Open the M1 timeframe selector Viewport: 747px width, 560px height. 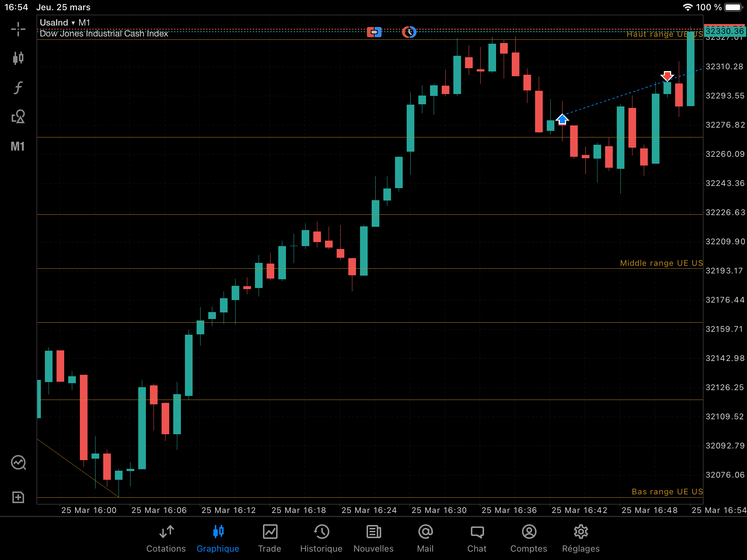[x=18, y=146]
